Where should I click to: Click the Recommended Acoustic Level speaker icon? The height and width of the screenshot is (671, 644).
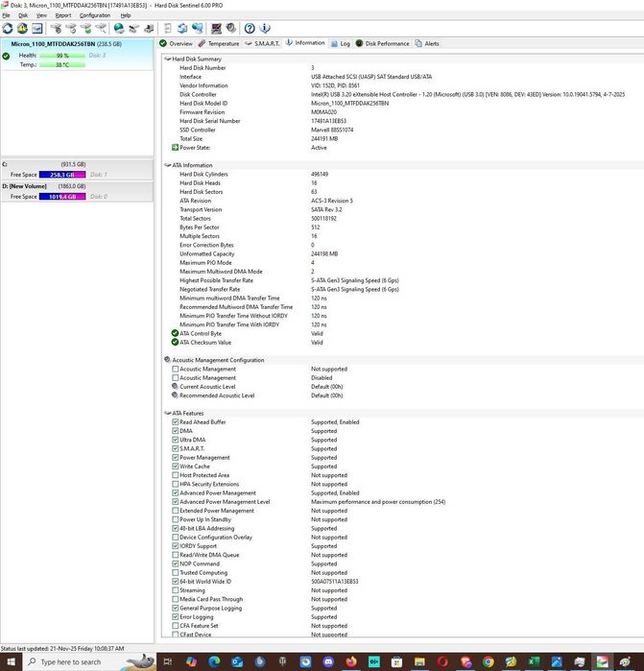coord(175,395)
